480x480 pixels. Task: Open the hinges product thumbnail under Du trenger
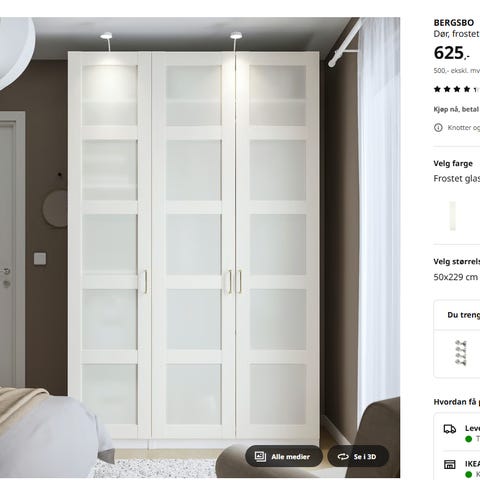point(461,352)
